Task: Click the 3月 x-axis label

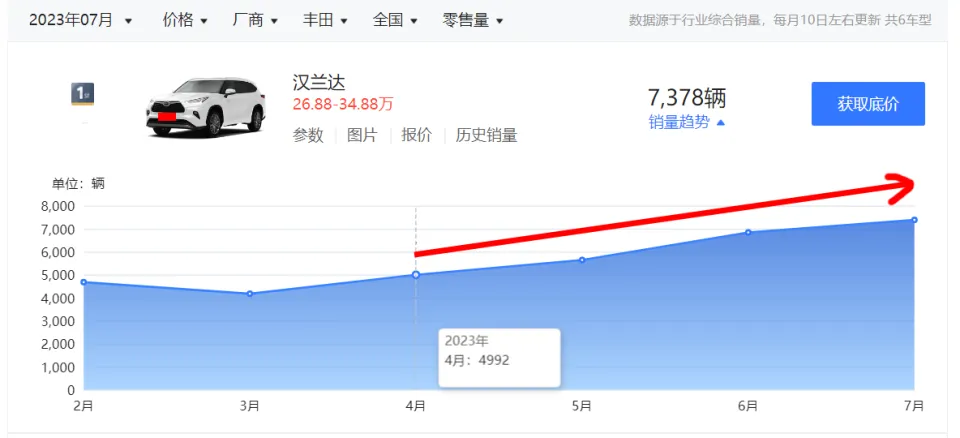Action: click(x=250, y=405)
